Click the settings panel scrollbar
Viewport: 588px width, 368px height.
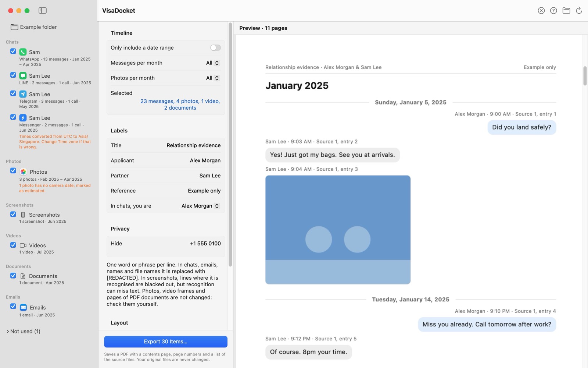click(230, 144)
